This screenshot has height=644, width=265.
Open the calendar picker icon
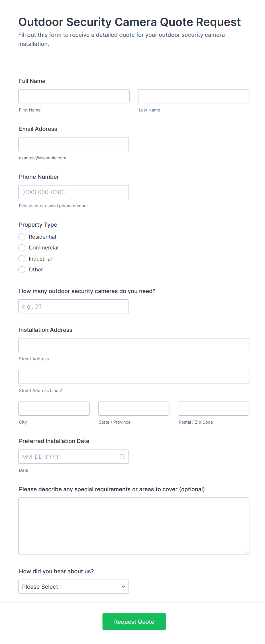point(122,456)
